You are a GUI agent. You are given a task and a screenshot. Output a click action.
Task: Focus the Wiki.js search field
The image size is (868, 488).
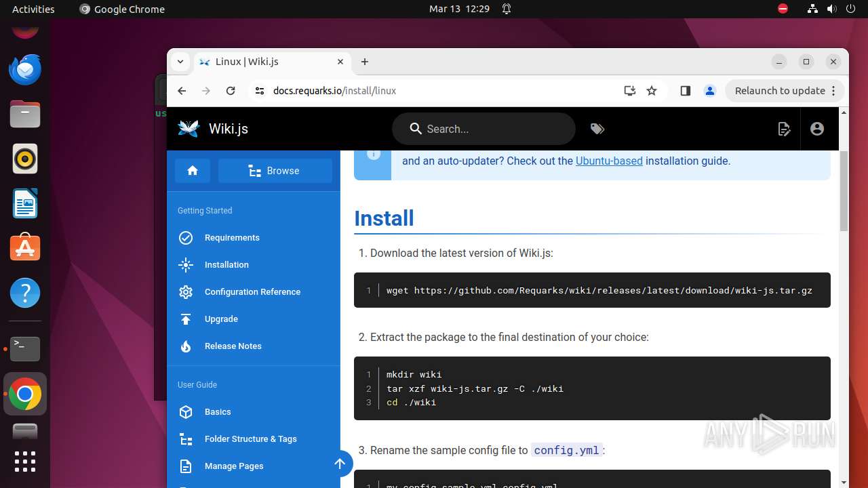coord(484,129)
